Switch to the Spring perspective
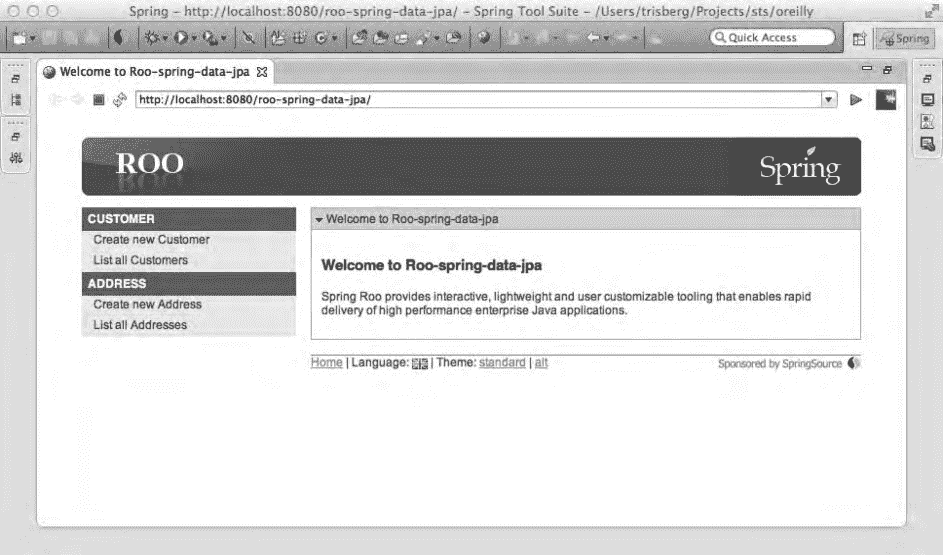 [x=903, y=38]
